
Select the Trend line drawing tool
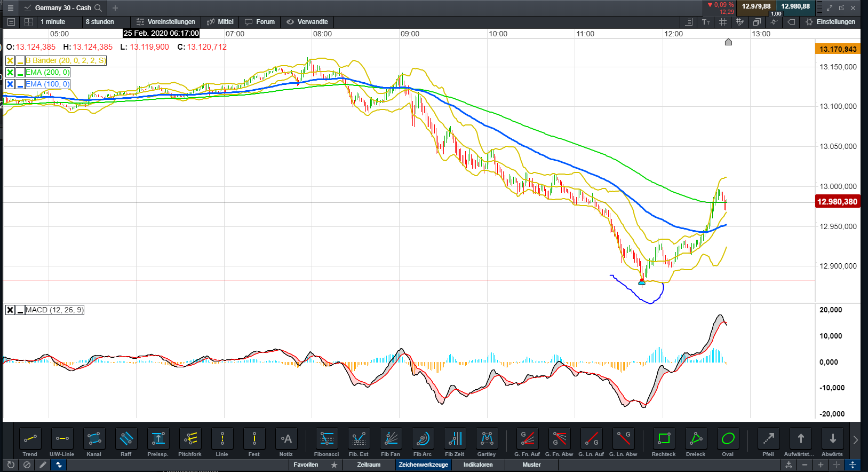pos(30,439)
